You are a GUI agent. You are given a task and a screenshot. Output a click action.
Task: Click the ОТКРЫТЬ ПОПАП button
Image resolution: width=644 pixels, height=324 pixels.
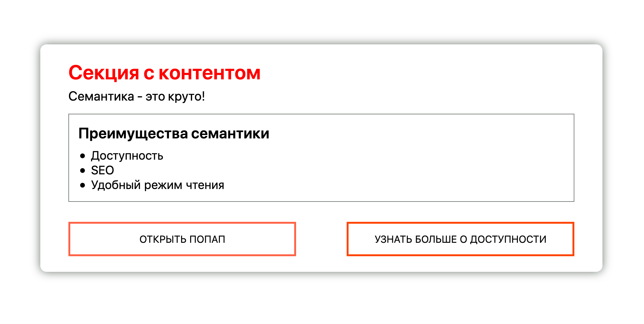click(x=182, y=239)
